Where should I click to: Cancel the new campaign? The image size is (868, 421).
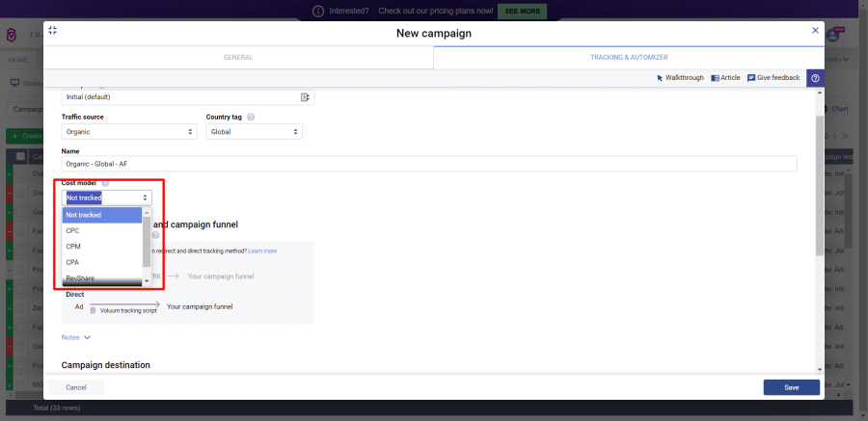(76, 387)
